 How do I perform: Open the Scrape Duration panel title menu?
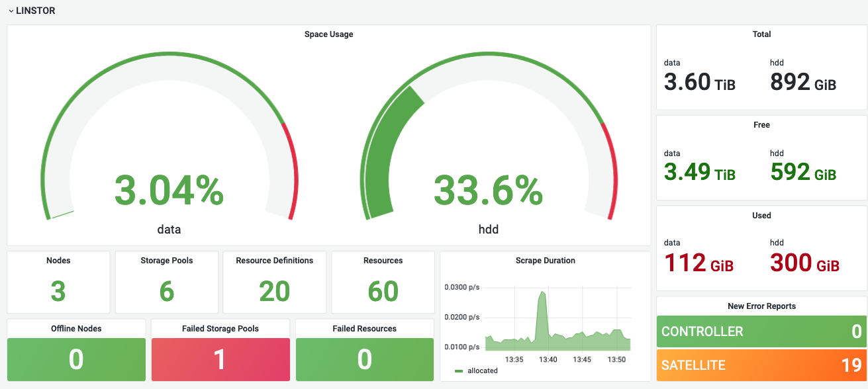click(545, 261)
